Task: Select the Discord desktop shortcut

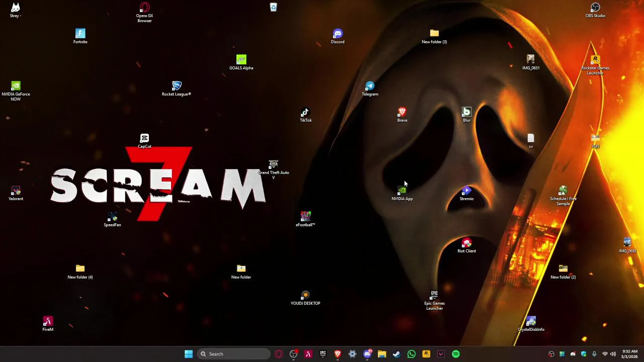Action: click(338, 36)
